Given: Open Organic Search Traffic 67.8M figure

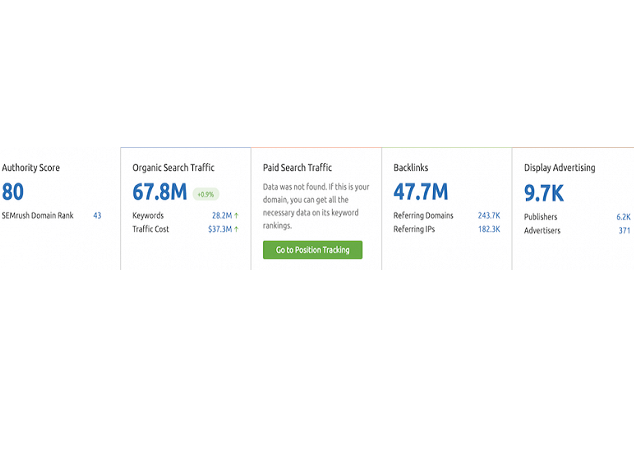Looking at the screenshot, I should [160, 192].
